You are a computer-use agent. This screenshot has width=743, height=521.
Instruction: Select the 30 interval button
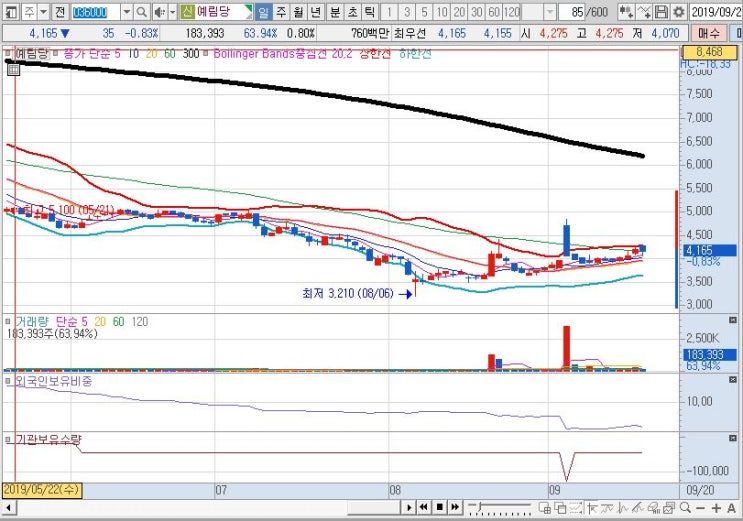[477, 12]
